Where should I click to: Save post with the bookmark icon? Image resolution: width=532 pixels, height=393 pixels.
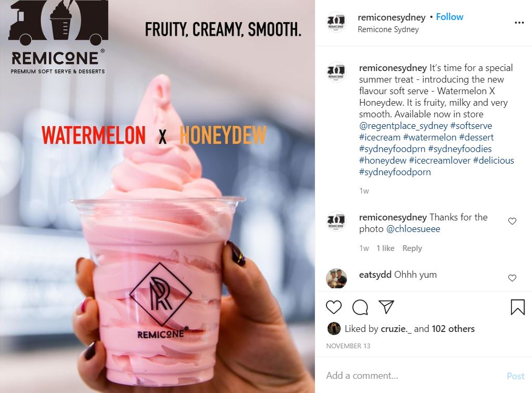(517, 307)
